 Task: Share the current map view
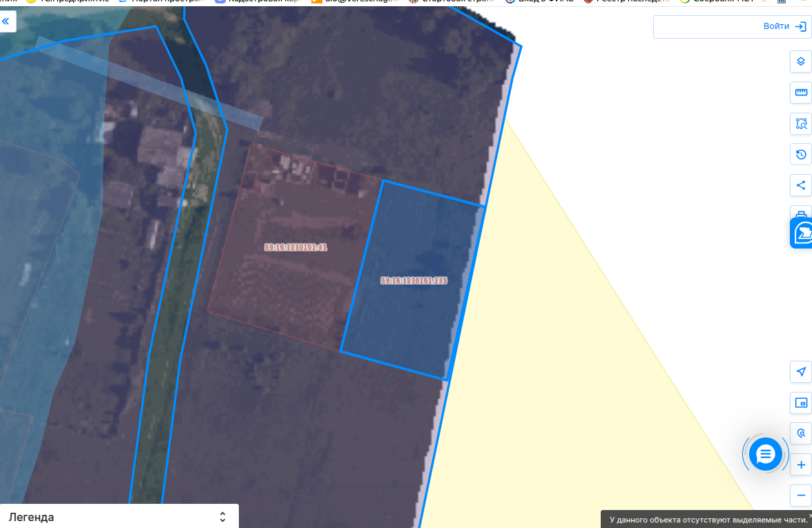click(801, 185)
